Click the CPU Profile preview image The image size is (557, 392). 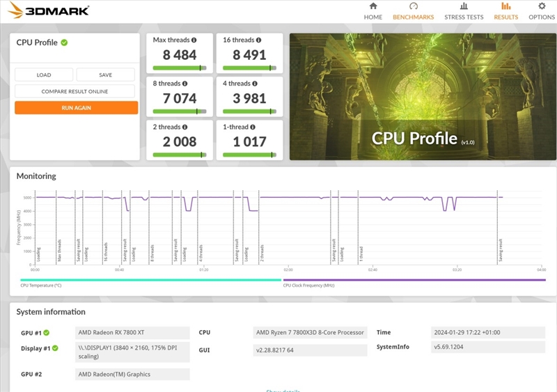423,97
